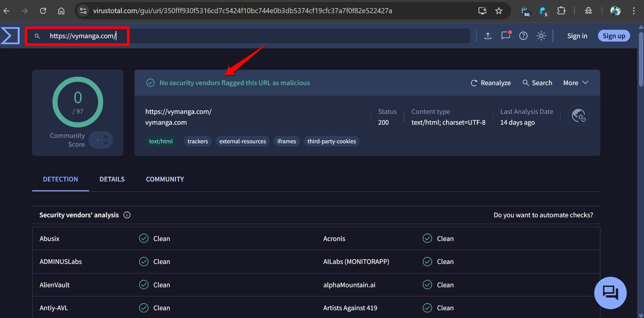Viewport: 644px width, 318px height.
Task: Switch to the DETECTION tab
Action: (61, 179)
